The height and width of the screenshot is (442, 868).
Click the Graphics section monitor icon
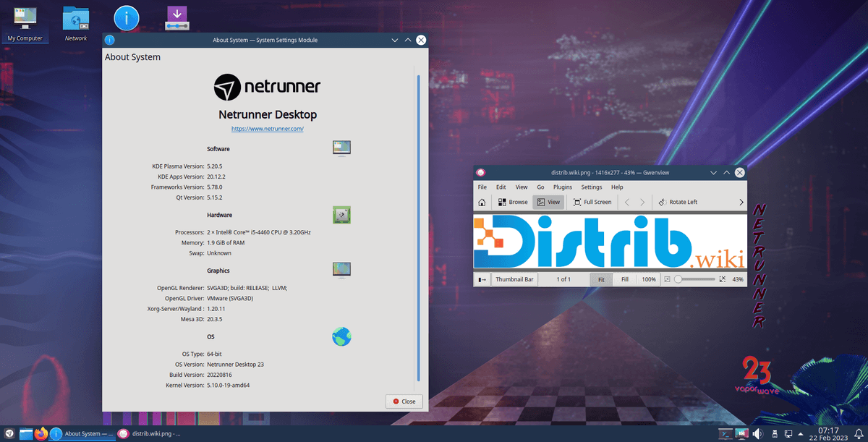[341, 270]
